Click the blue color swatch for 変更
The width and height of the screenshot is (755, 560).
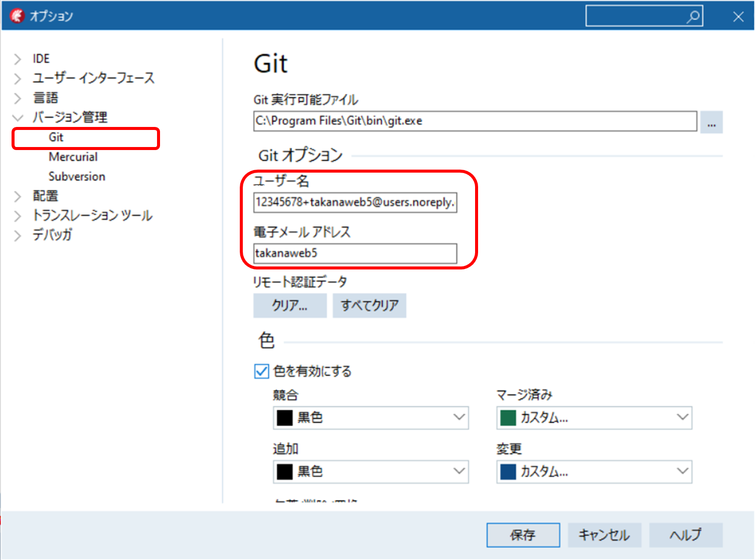point(507,471)
